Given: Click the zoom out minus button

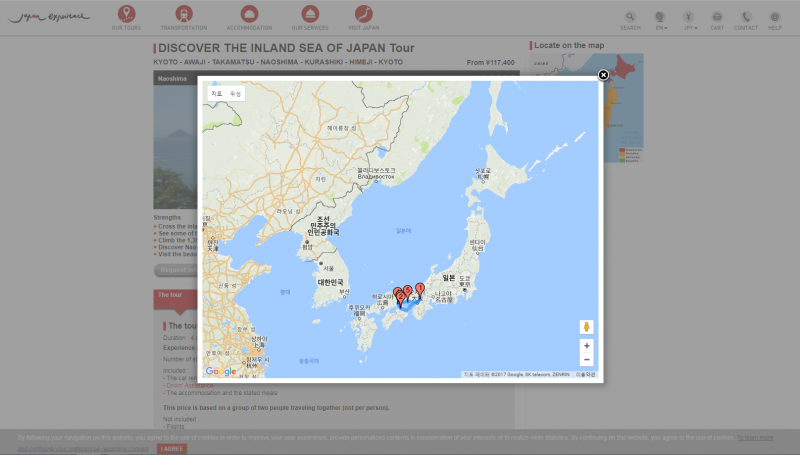Looking at the screenshot, I should (586, 360).
